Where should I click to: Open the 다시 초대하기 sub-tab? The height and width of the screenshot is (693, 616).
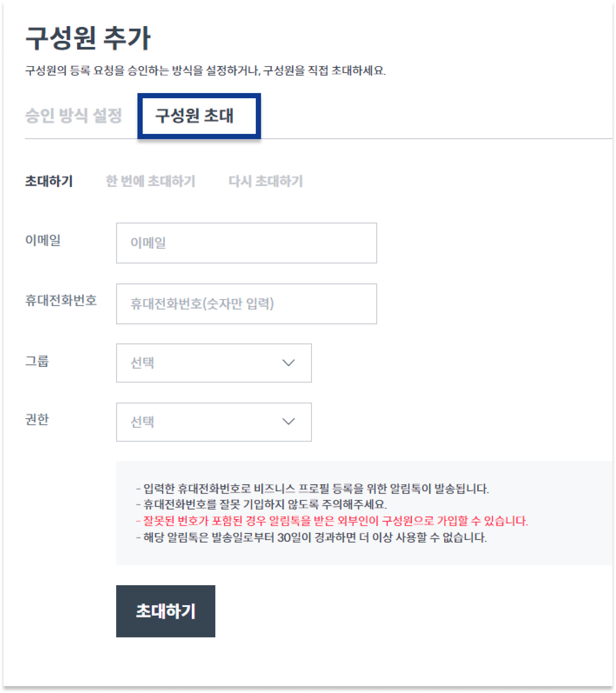click(x=266, y=181)
